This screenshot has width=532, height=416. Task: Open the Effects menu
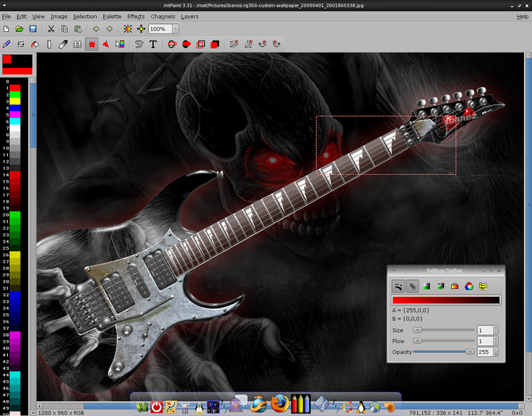(x=136, y=16)
